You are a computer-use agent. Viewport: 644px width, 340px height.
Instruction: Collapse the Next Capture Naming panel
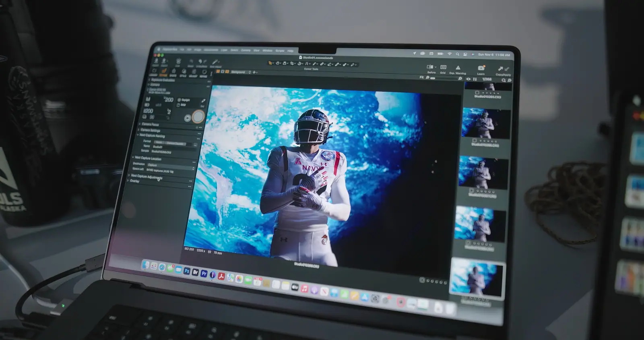(138, 135)
